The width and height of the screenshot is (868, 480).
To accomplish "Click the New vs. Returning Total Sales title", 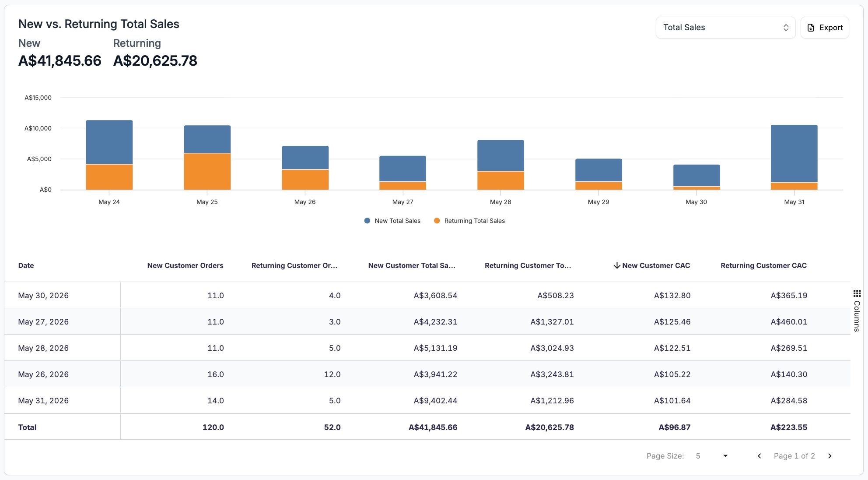I will tap(99, 24).
